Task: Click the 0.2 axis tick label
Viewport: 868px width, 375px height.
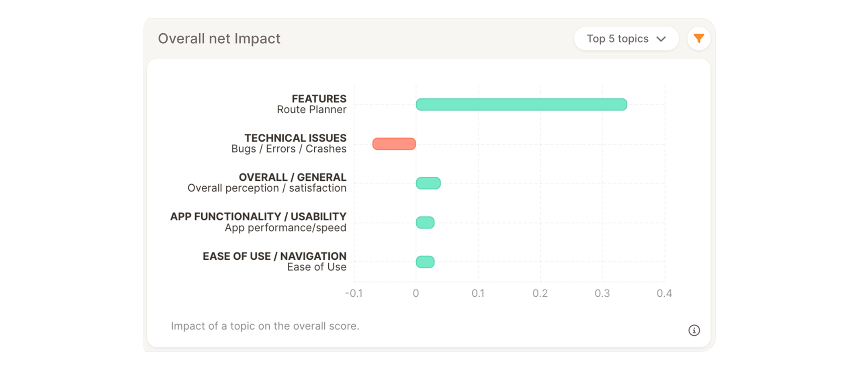Action: click(x=540, y=293)
